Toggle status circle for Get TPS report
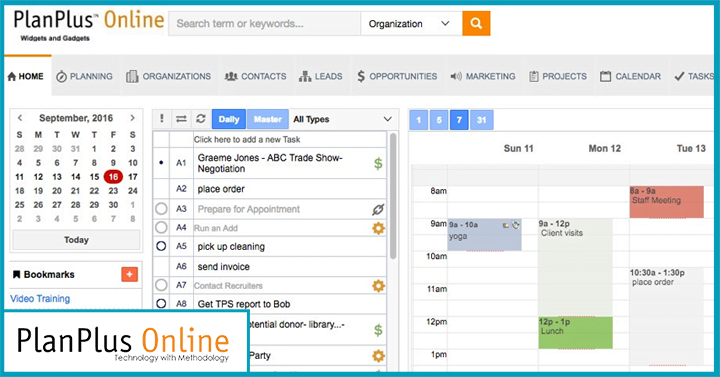Image resolution: width=720 pixels, height=377 pixels. (x=161, y=304)
